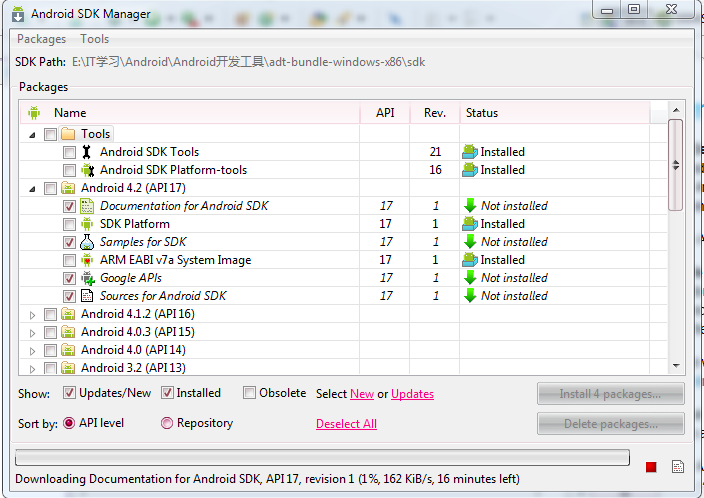704x498 pixels.
Task: Click Not installed arrow for Sources for Android SDK
Action: [x=470, y=295]
